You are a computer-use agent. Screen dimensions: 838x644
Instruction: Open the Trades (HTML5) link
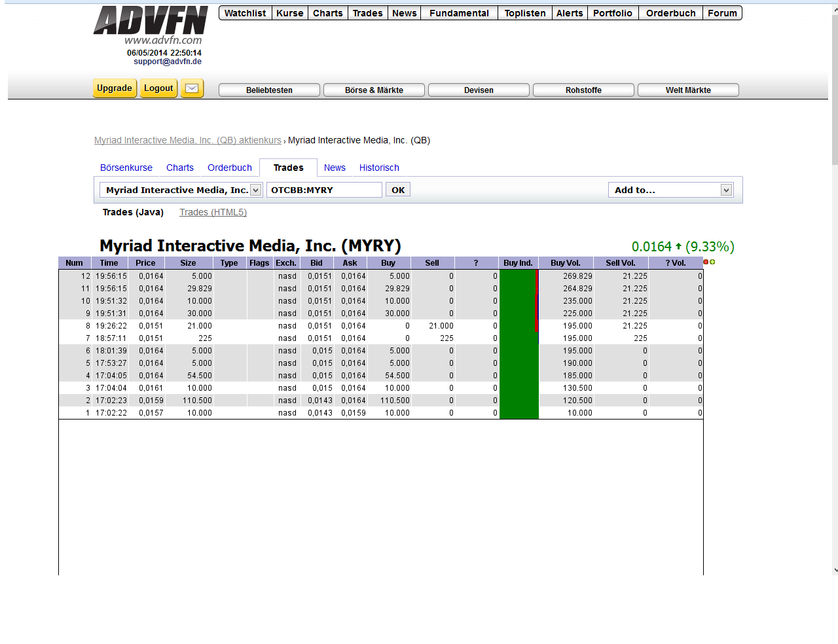click(x=213, y=212)
